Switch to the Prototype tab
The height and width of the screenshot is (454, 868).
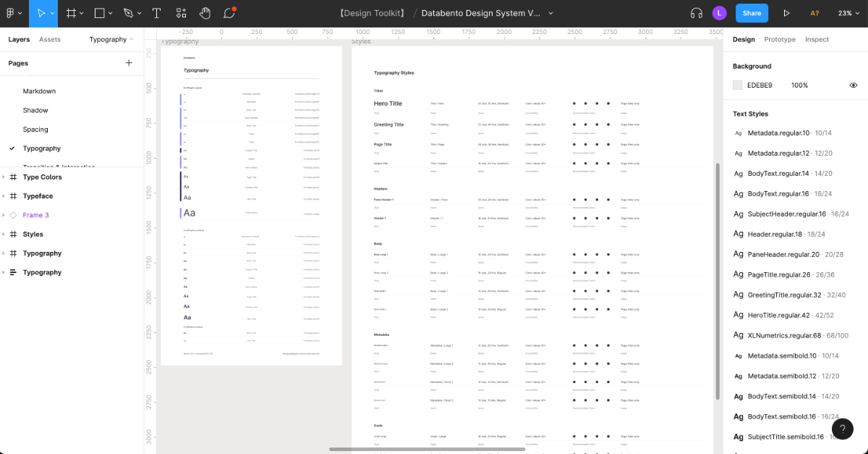click(x=780, y=40)
